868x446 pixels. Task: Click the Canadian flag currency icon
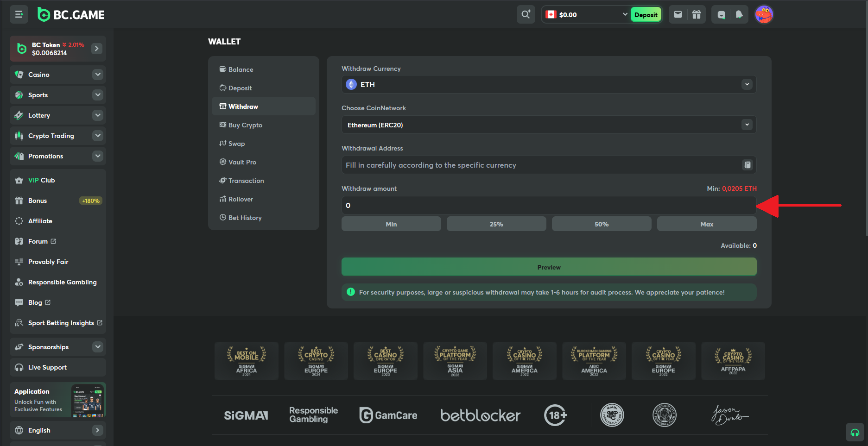coord(551,14)
